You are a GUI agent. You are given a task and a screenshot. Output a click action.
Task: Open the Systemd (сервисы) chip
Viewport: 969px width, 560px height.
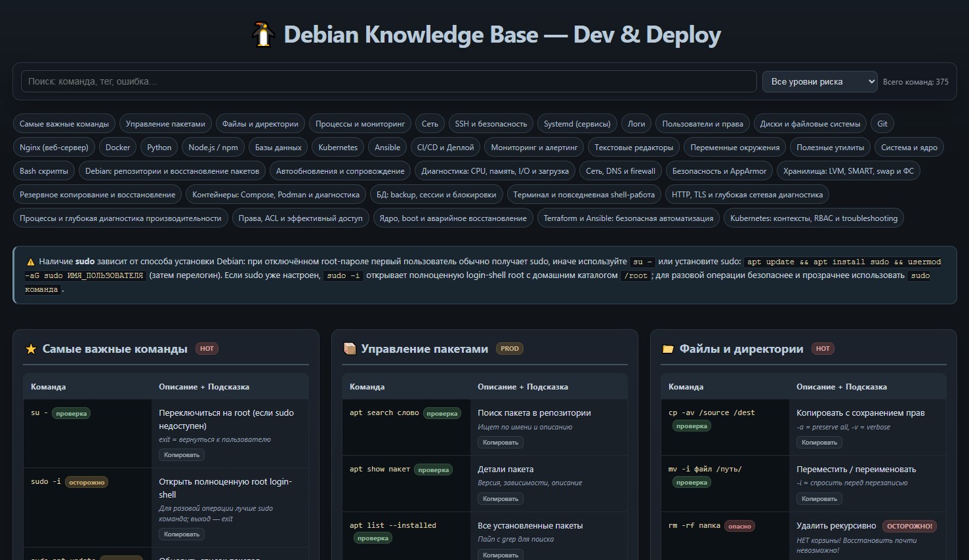pos(577,124)
